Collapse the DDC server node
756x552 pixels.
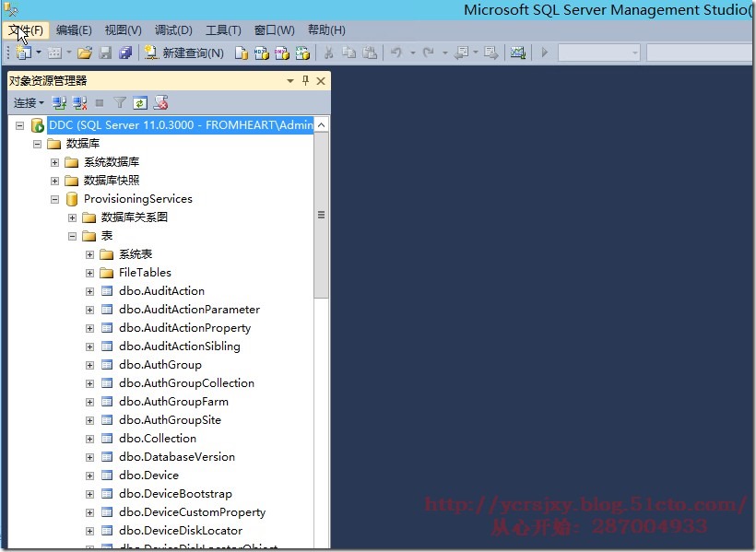[19, 125]
